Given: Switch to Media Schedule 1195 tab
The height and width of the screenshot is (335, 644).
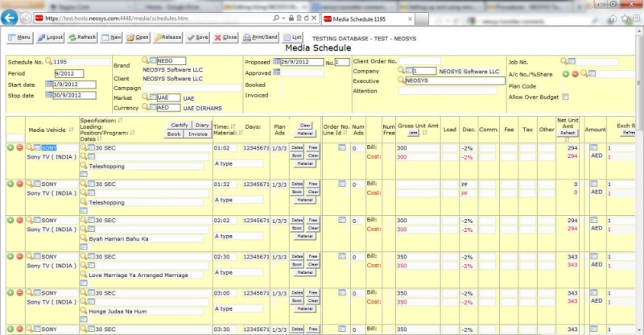Looking at the screenshot, I should [x=369, y=19].
